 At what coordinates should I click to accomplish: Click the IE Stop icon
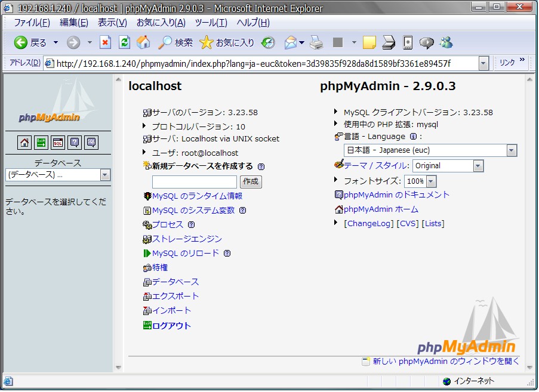click(105, 42)
